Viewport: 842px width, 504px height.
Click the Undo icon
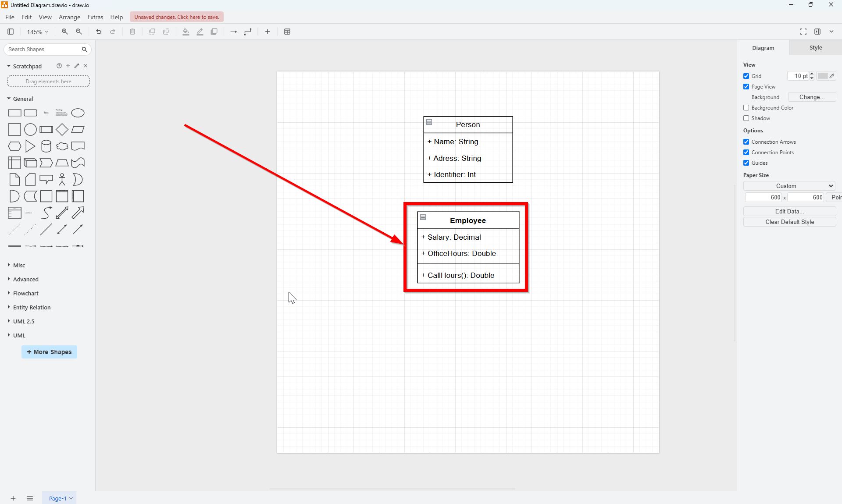click(x=99, y=32)
